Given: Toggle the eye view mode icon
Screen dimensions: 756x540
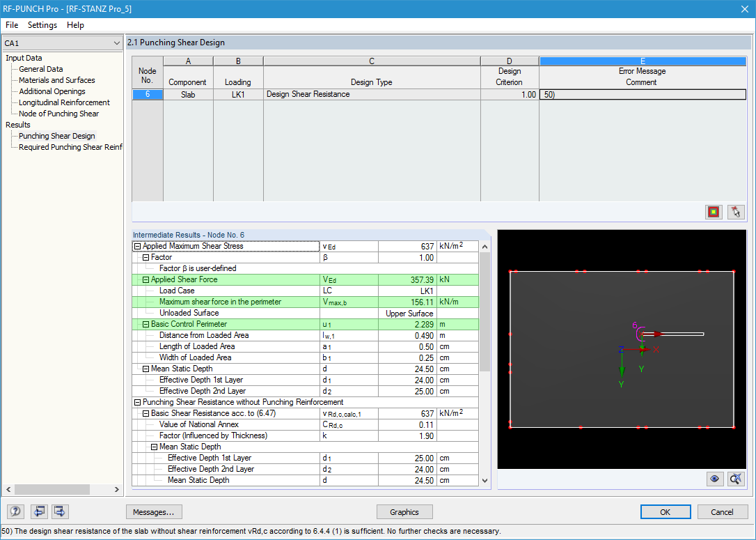Looking at the screenshot, I should (x=714, y=479).
